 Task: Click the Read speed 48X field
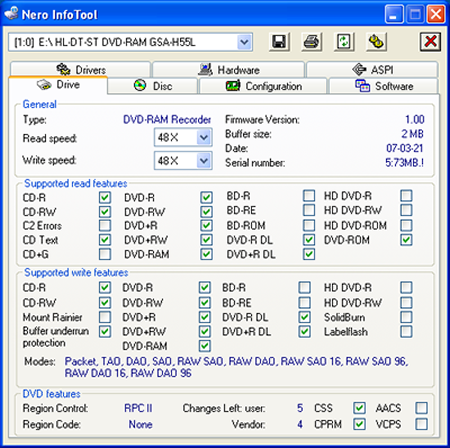point(183,137)
